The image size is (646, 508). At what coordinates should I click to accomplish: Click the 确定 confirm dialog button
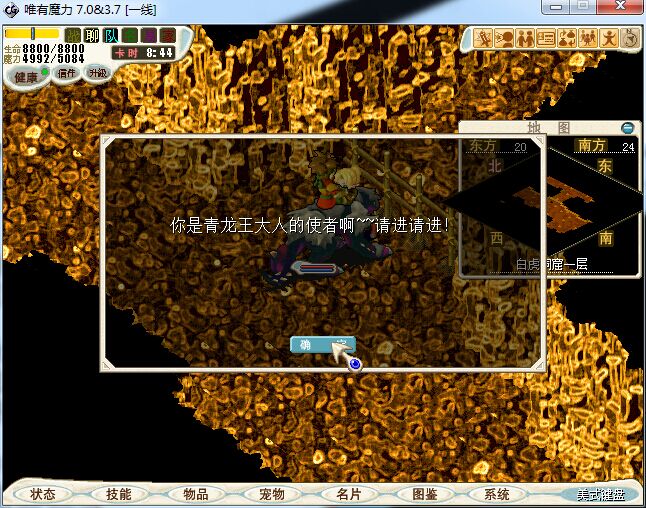322,345
